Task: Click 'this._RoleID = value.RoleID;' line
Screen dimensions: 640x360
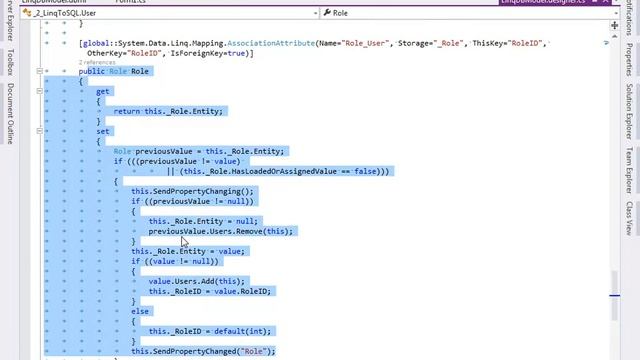Action: 209,291
